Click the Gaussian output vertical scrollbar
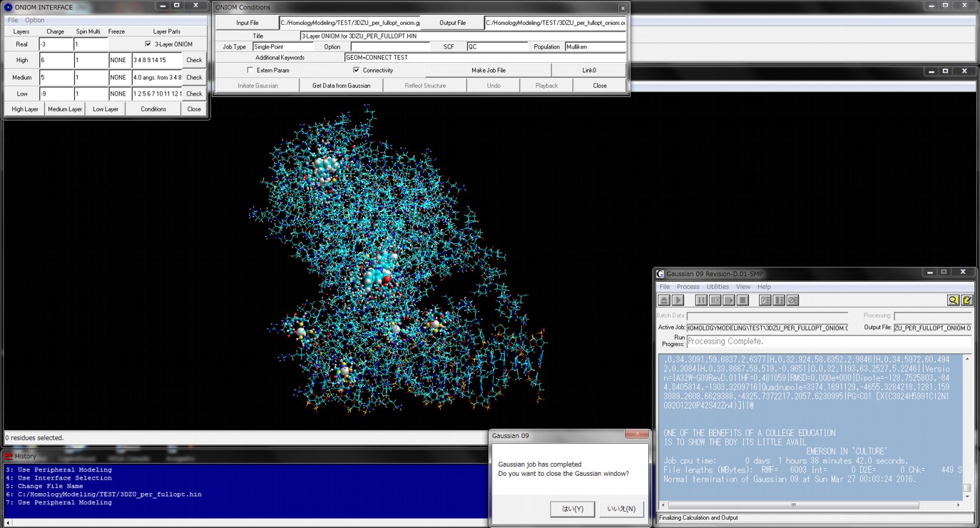980x528 pixels. pos(967,427)
